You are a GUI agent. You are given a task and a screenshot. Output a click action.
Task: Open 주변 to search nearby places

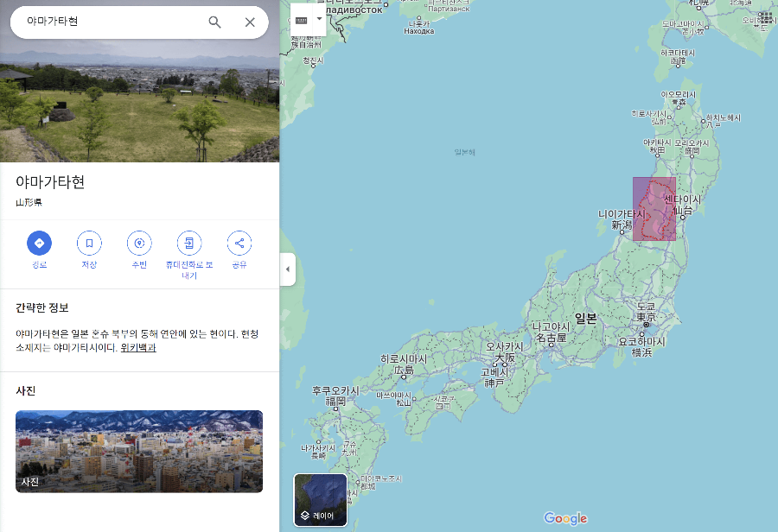pyautogui.click(x=139, y=243)
